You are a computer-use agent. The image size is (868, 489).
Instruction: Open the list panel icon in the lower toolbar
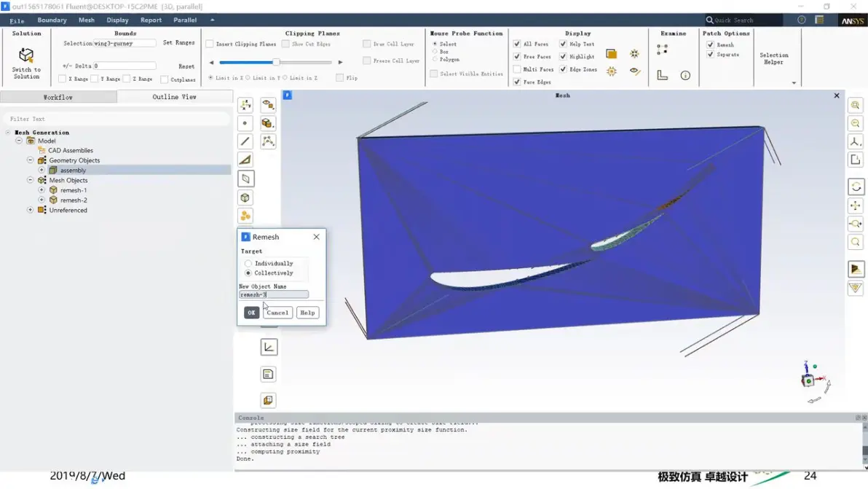269,374
